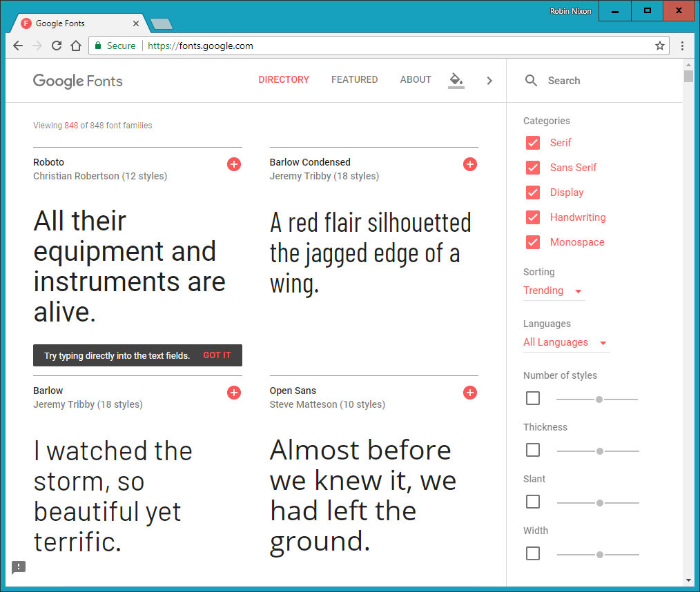700x592 pixels.
Task: Open feedback exclamation icon at bottom left
Action: pyautogui.click(x=19, y=567)
